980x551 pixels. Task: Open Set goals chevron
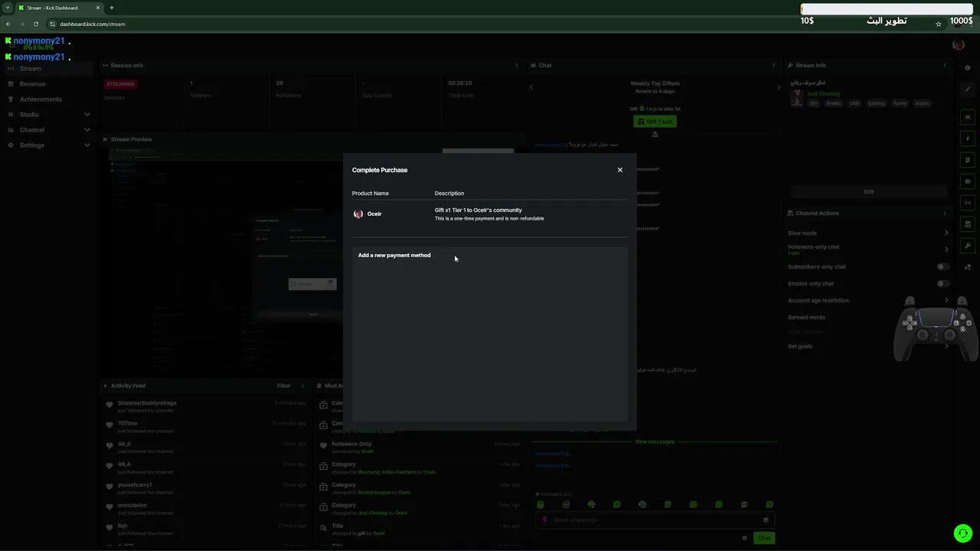coord(946,347)
